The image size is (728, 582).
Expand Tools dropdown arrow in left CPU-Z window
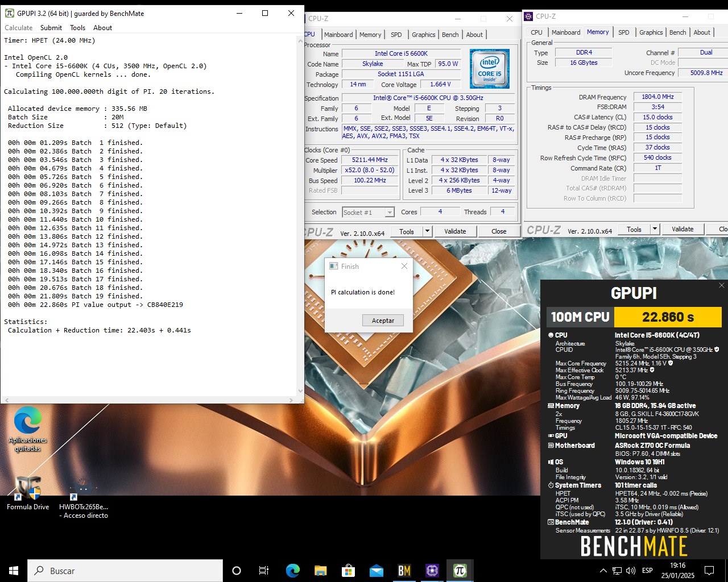coord(428,231)
